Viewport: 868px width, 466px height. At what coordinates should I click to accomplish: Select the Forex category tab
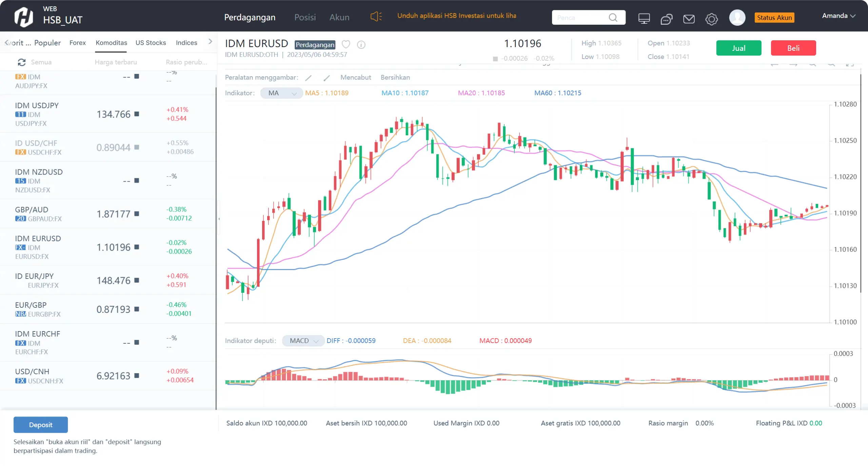(78, 43)
